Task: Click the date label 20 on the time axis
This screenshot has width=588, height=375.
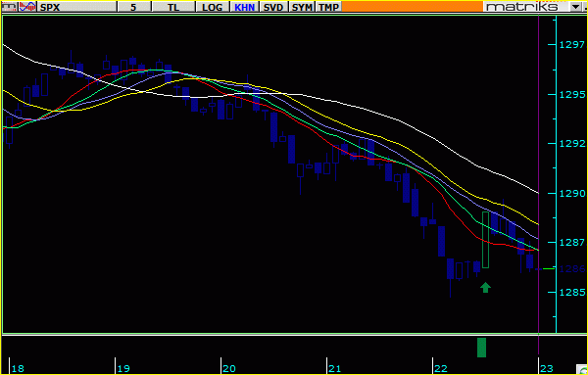Action: tap(228, 368)
